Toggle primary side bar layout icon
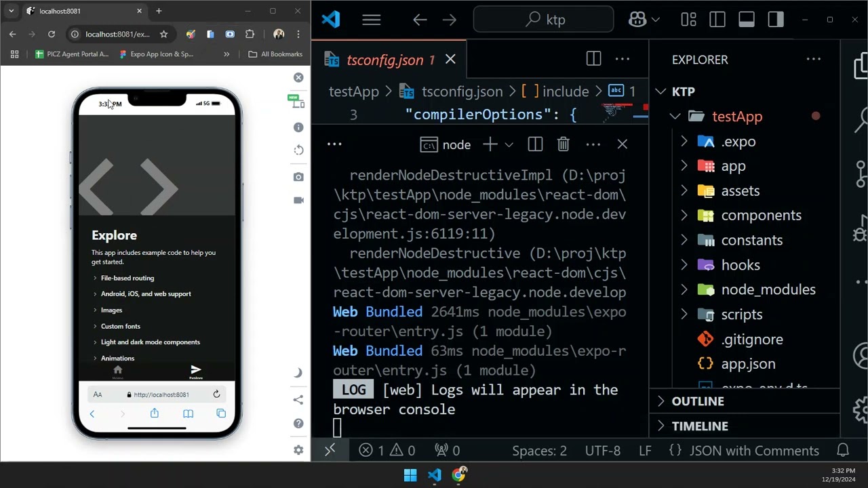868x488 pixels. click(x=717, y=20)
